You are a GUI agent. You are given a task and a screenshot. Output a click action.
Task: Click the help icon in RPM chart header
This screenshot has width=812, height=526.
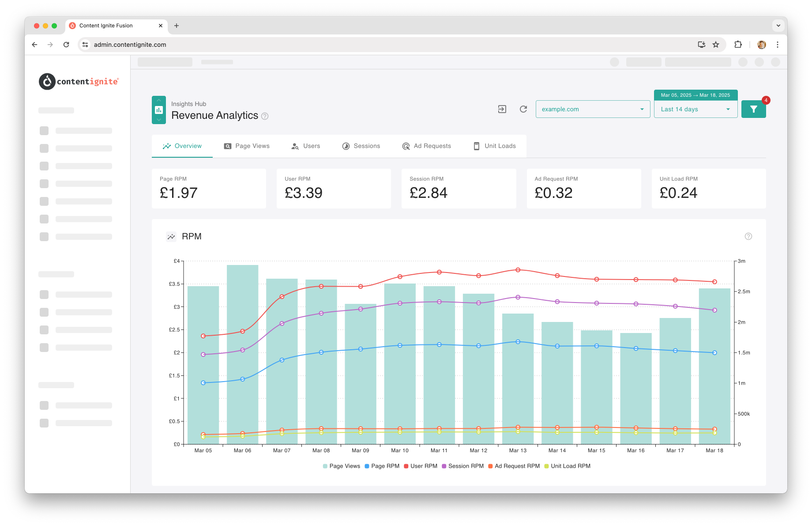(x=748, y=236)
